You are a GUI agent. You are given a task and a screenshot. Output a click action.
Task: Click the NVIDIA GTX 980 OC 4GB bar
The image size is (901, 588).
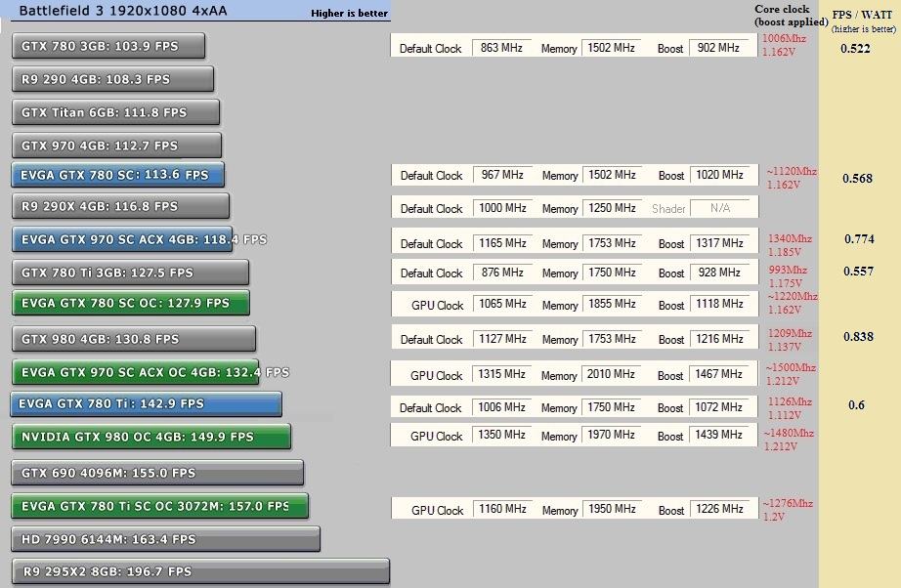pos(151,437)
